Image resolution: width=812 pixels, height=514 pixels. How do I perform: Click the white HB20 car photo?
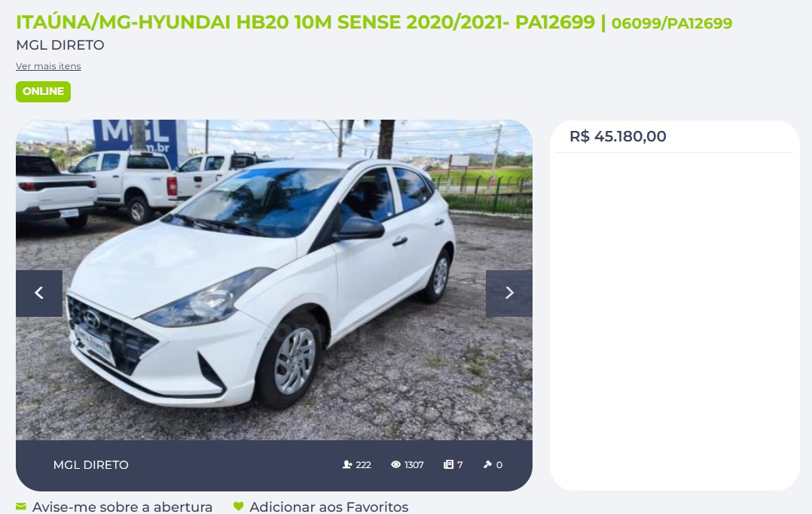coord(274,279)
